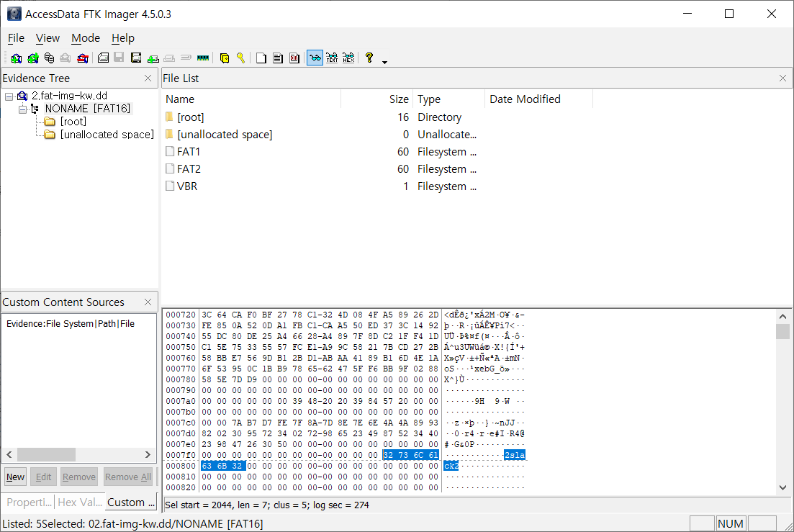
Task: Click hex viewer scroll down arrow
Action: pos(783,487)
